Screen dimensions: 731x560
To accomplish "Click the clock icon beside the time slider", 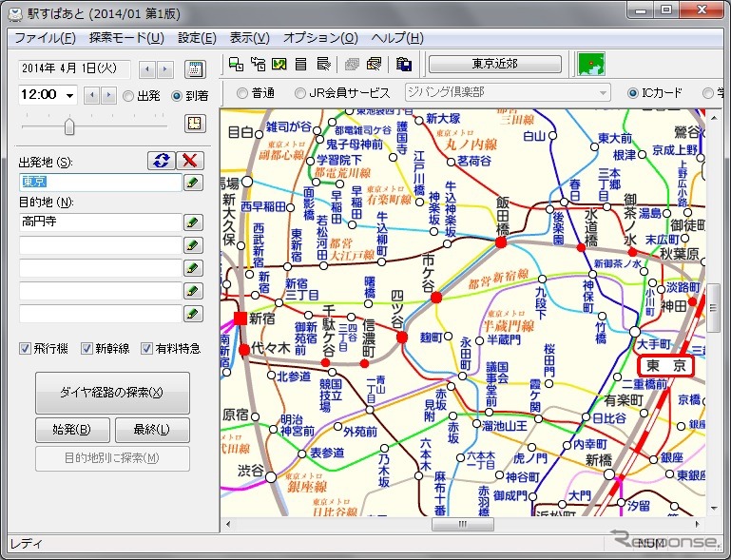I will coord(194,124).
